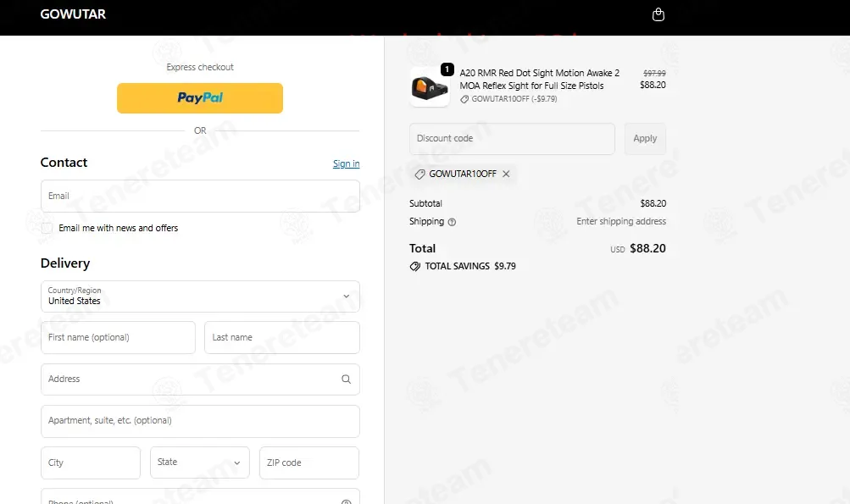Click the Sign in link
Screen dimensions: 850x504
point(347,163)
